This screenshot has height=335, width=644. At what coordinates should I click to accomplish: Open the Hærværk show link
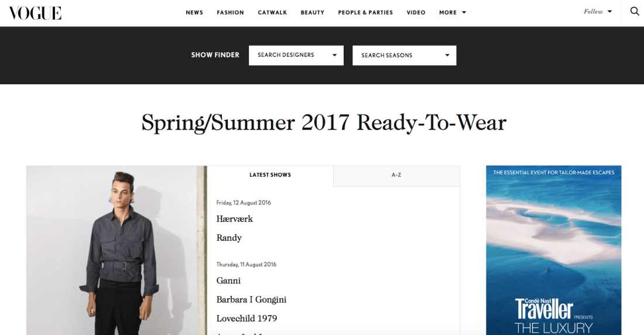click(235, 219)
